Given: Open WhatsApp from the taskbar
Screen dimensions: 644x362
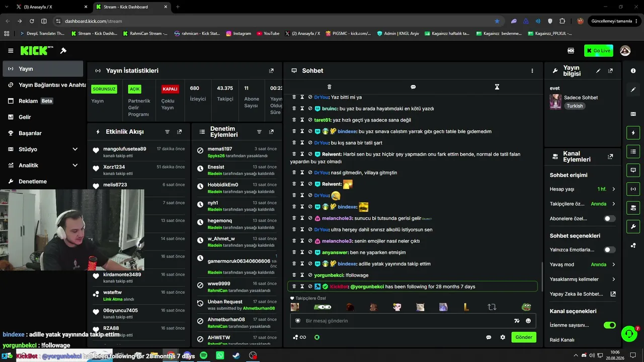Looking at the screenshot, I should (220, 355).
